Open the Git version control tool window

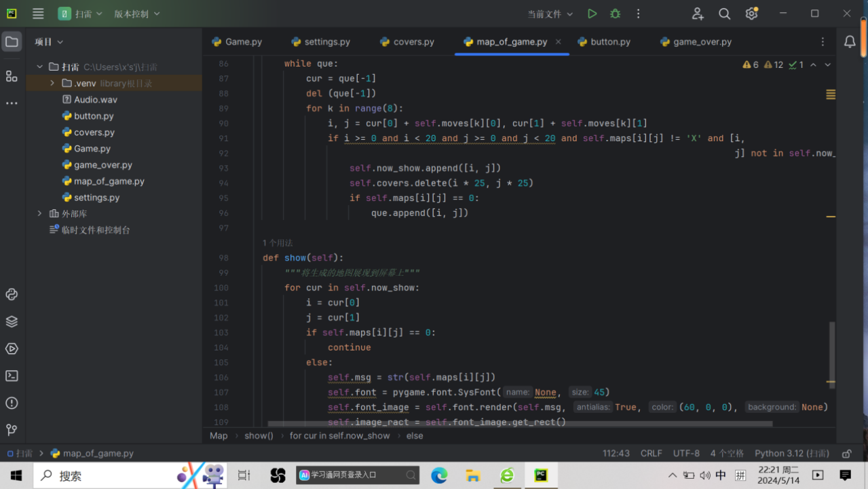[x=12, y=430]
